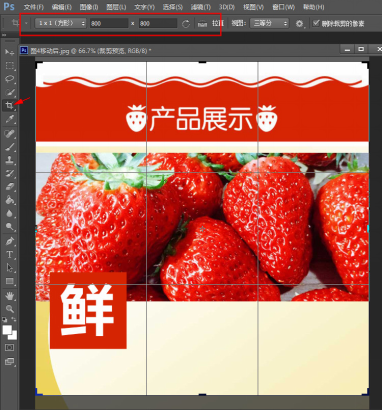Select the Eyedropper tool
The width and height of the screenshot is (382, 410).
(9, 119)
